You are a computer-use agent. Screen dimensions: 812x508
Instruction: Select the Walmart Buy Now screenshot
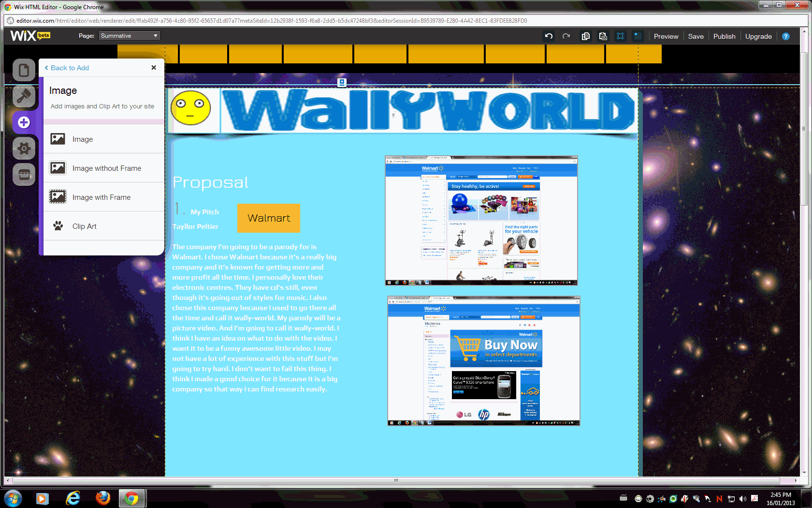(484, 361)
